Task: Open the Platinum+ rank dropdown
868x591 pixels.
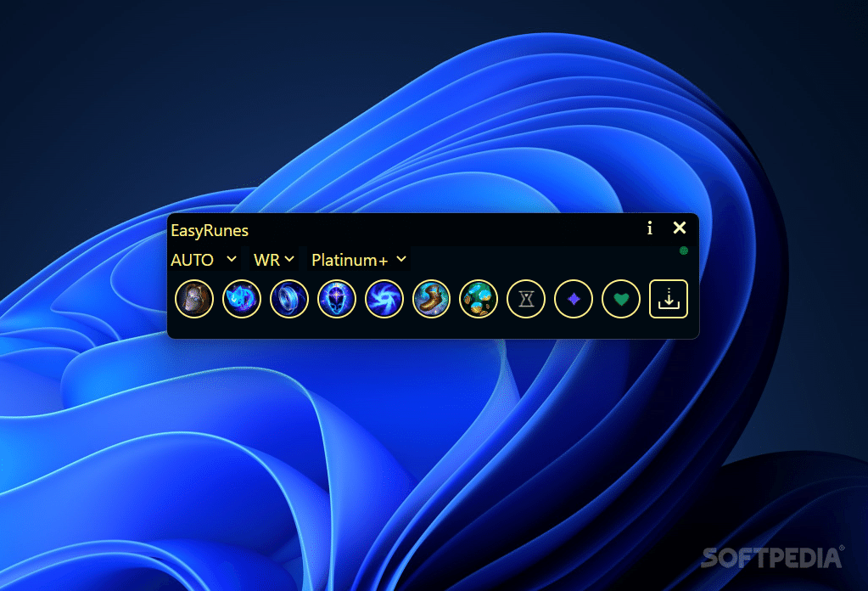Action: point(359,259)
